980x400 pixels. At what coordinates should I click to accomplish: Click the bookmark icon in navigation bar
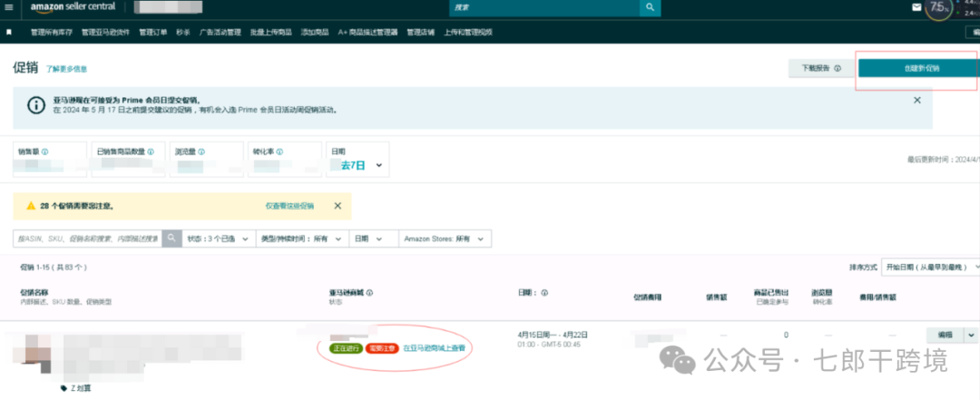(x=9, y=32)
